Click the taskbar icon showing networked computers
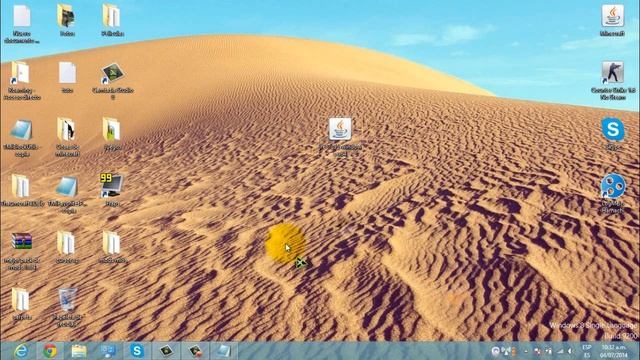640x360 pixels. coord(108,351)
